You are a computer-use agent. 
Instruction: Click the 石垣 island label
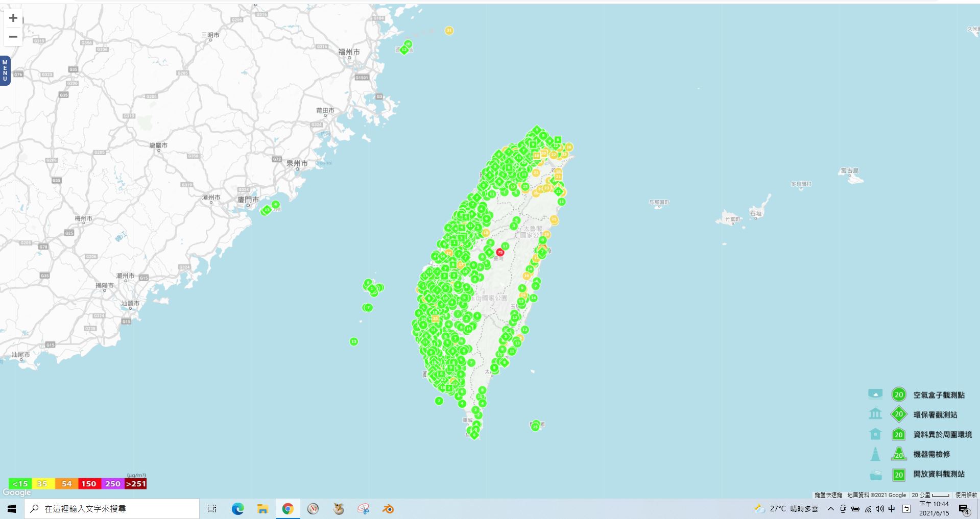(756, 213)
